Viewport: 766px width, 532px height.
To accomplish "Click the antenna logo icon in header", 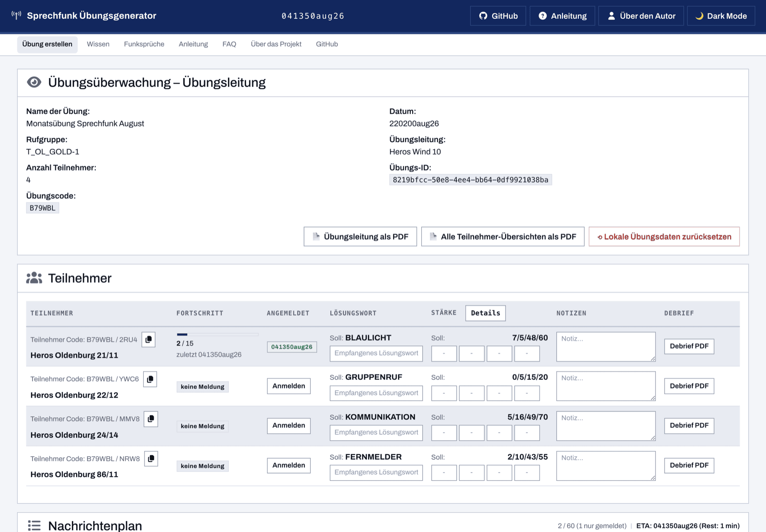I will (x=16, y=15).
